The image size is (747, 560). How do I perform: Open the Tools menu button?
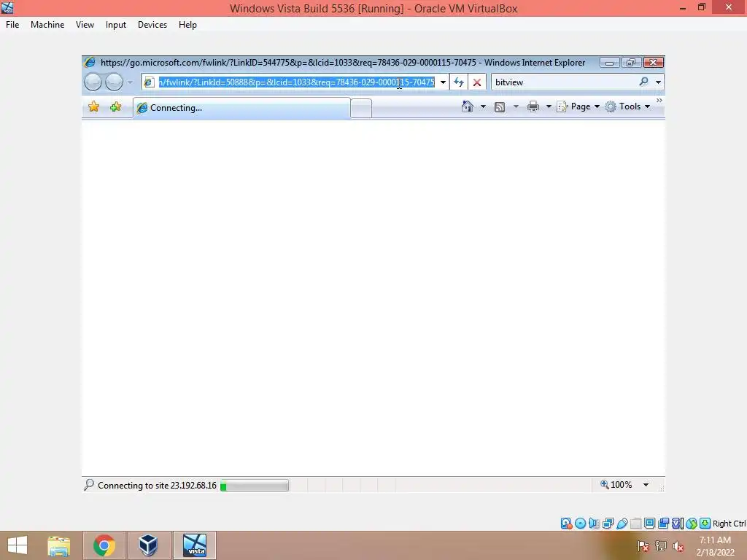point(627,106)
